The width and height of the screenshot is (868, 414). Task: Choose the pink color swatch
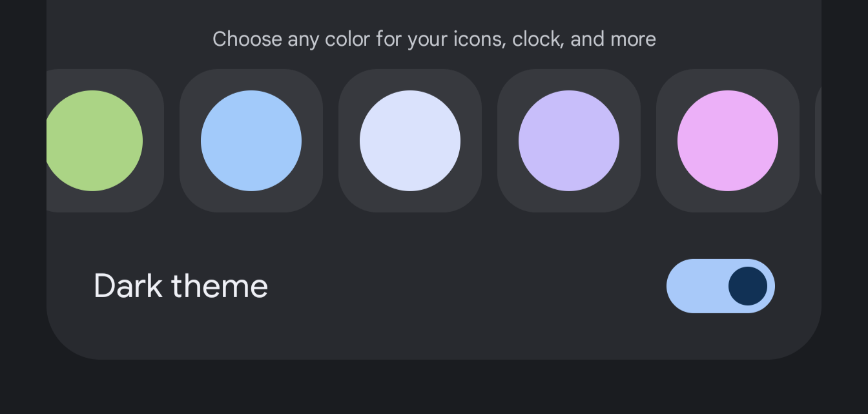(x=728, y=141)
